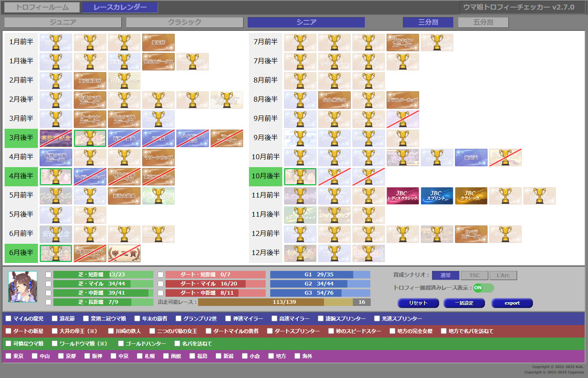Screen dimensions: 588x378
Task: Click the マリーンカップ race icon
Action: click(158, 158)
